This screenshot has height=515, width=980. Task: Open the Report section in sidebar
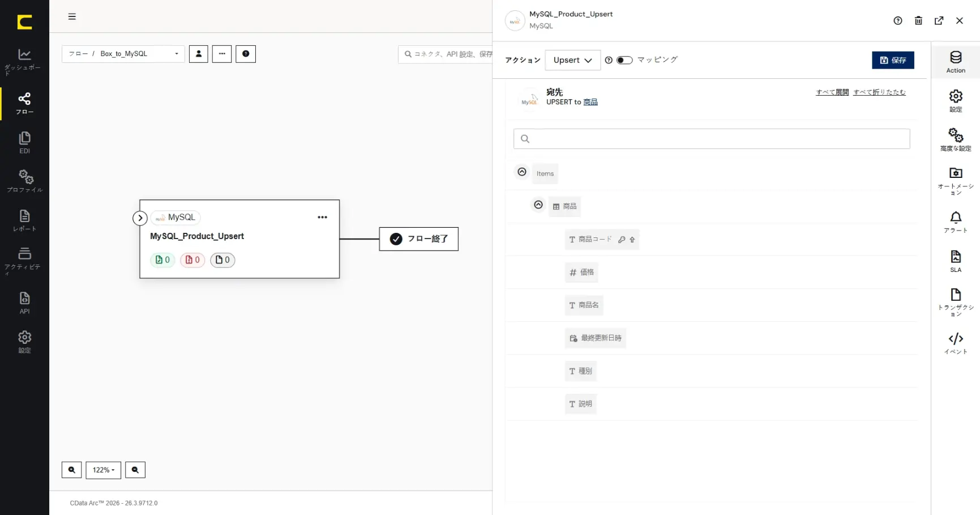pos(24,220)
